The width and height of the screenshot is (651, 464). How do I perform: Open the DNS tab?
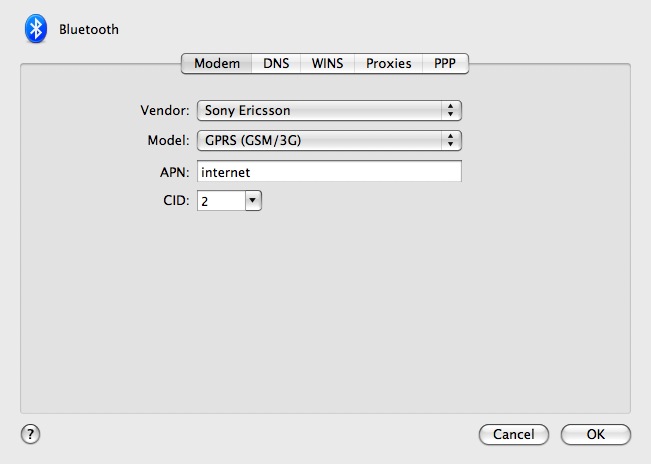click(276, 63)
